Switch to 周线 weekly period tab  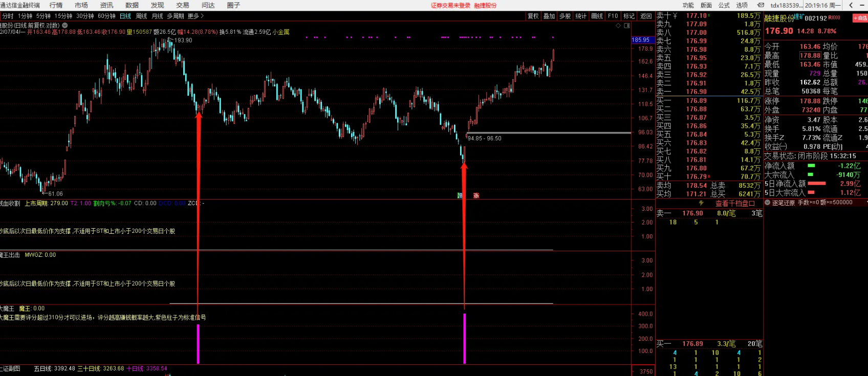[x=141, y=16]
